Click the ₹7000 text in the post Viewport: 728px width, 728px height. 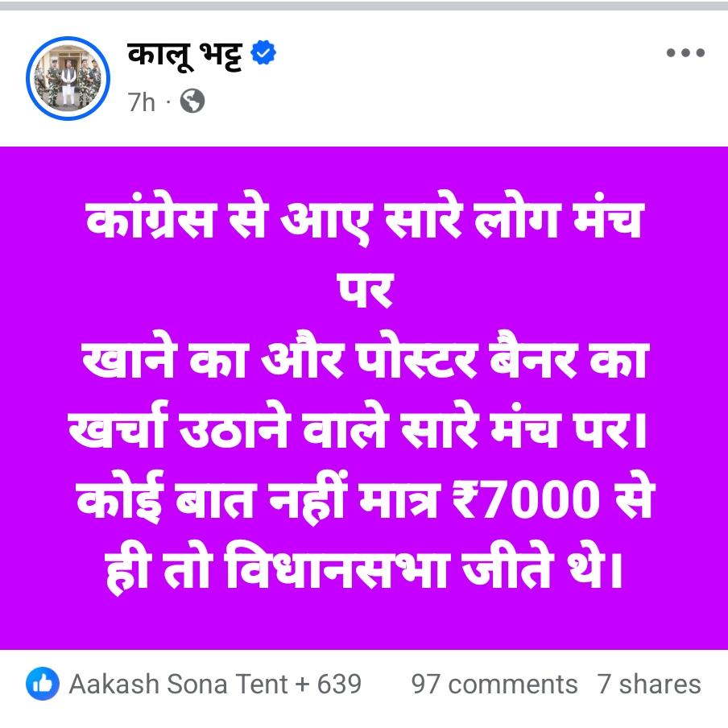(x=526, y=498)
